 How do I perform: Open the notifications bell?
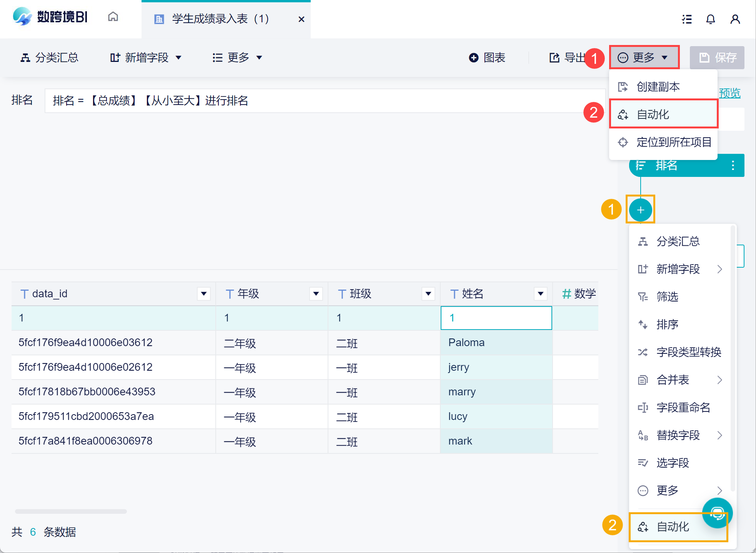[x=710, y=19]
